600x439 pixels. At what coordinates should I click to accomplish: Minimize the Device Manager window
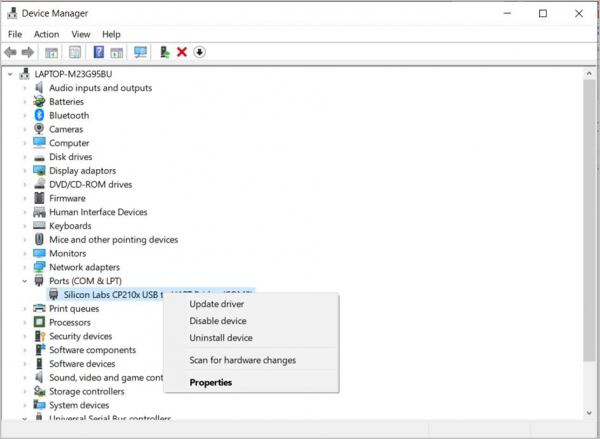pos(507,13)
